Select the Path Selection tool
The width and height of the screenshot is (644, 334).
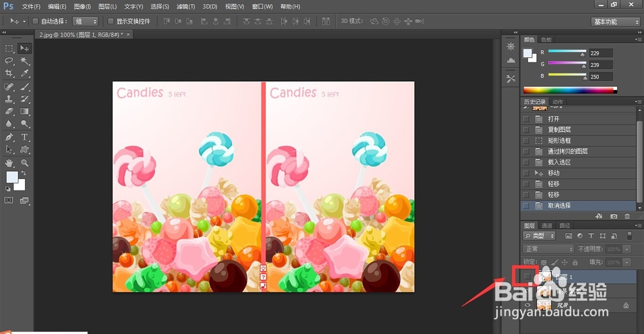(9, 149)
